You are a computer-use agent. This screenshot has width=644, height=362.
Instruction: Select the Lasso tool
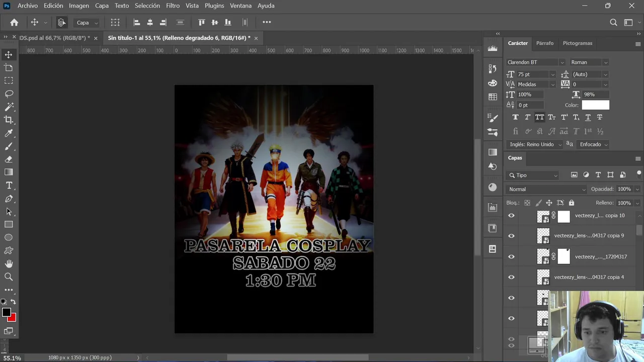[x=9, y=94]
